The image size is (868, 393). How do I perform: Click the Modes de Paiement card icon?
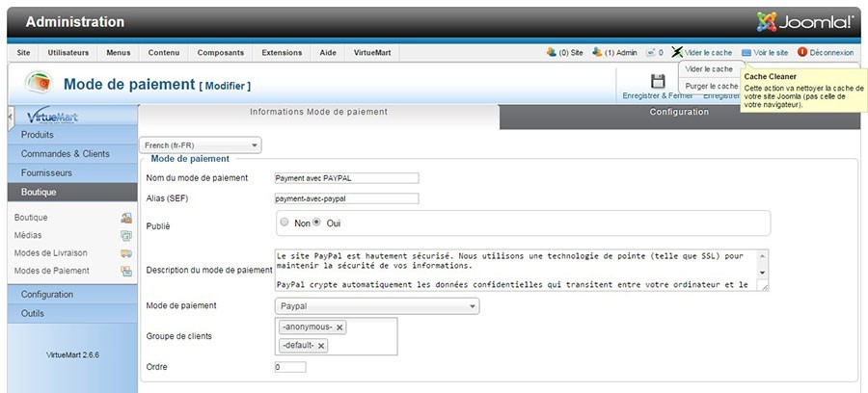pos(126,271)
